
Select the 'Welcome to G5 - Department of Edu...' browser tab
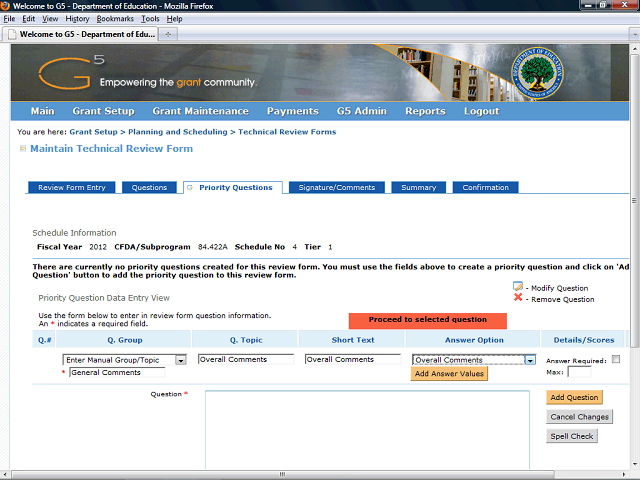coord(80,34)
